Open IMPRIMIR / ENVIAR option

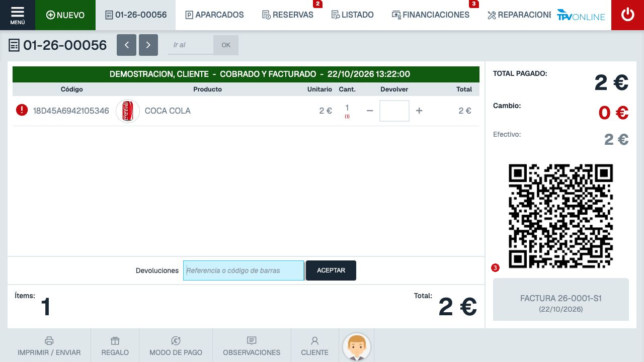click(49, 346)
